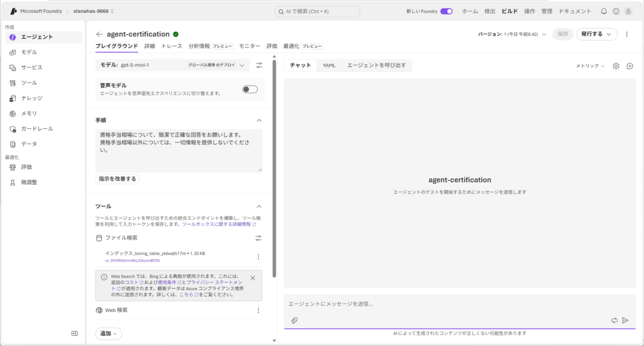Go back using the arrow beside agent-certification

tap(99, 34)
